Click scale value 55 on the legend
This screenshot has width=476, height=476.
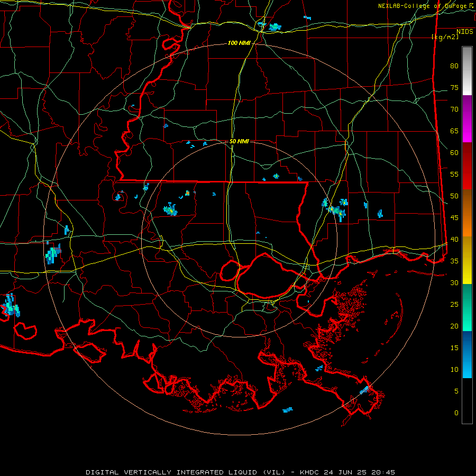tap(454, 174)
